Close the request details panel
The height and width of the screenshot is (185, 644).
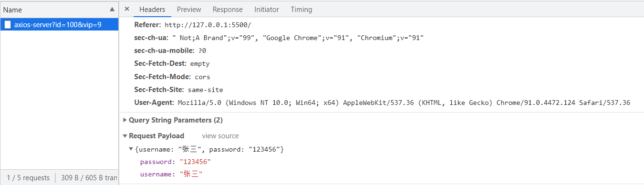126,9
